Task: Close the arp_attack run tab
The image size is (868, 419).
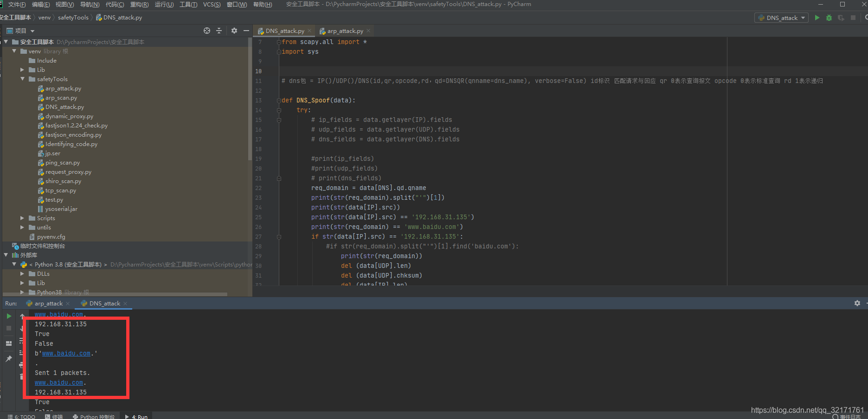Action: click(68, 304)
